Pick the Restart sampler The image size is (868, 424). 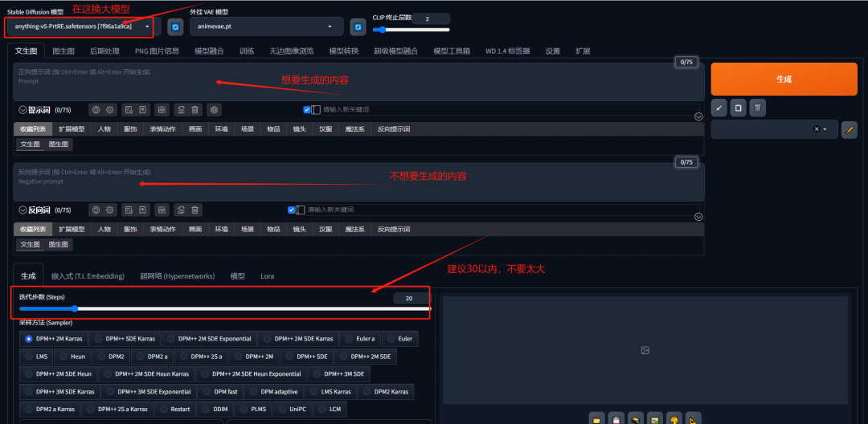(175, 410)
